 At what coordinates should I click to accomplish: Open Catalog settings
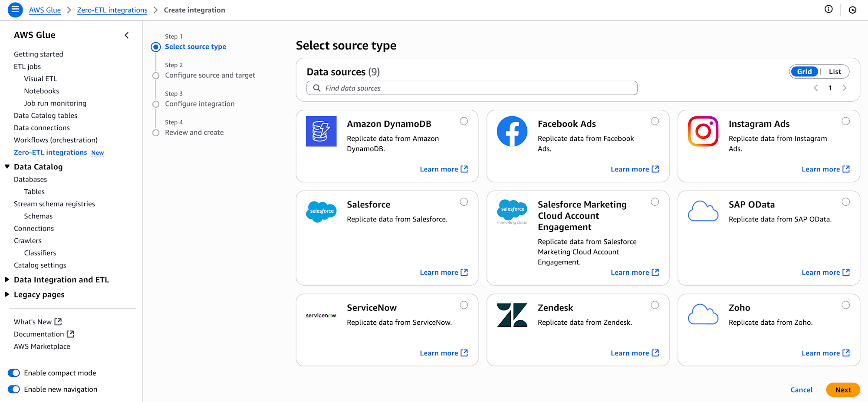pos(40,265)
